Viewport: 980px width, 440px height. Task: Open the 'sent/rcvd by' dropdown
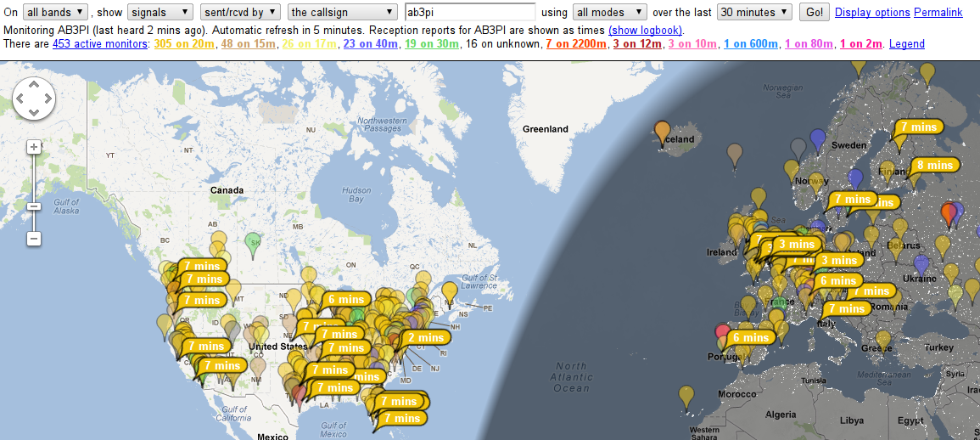coord(240,12)
